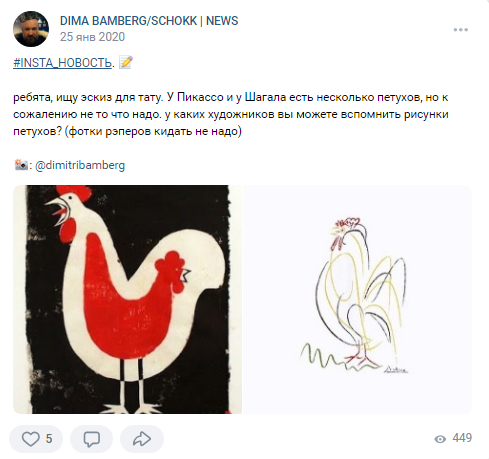Screen dimensions: 489x459
Task: Click the view count 449
Action: click(462, 438)
